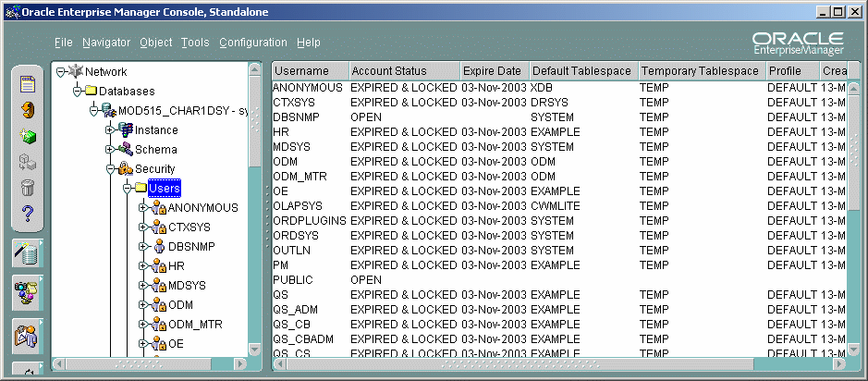Select the DBSNMP row in users table

tap(559, 117)
